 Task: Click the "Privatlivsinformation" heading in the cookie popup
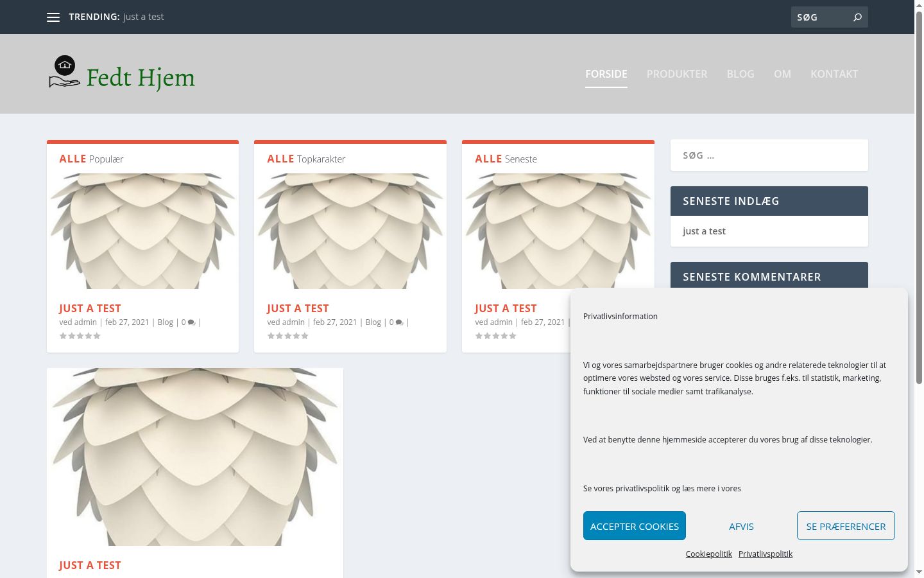(x=620, y=317)
